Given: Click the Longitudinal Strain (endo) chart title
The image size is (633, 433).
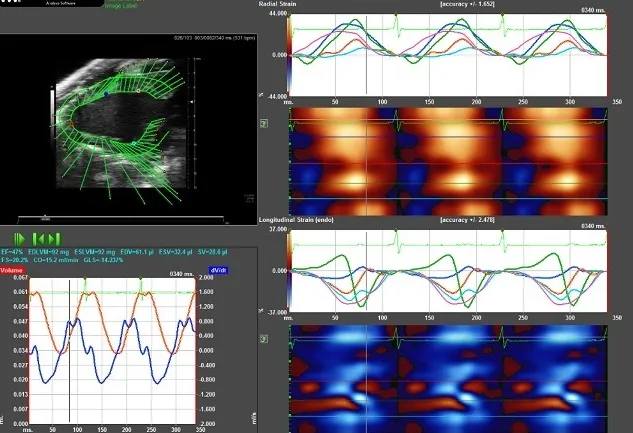Looking at the screenshot, I should tap(296, 220).
